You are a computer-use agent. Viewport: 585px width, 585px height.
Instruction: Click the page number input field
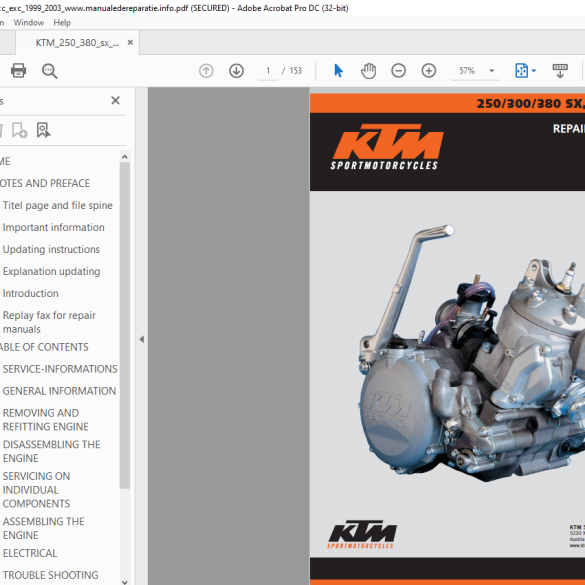268,71
